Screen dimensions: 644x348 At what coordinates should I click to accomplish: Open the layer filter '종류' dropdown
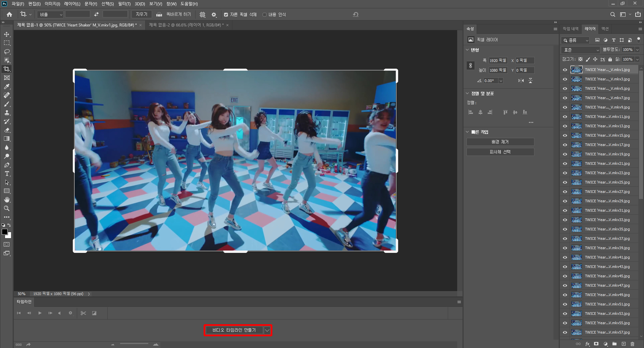(576, 40)
